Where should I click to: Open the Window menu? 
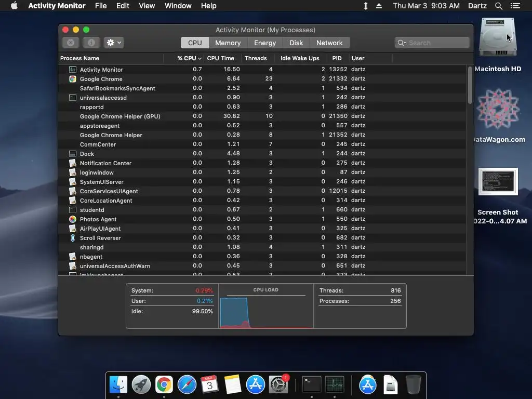point(178,6)
